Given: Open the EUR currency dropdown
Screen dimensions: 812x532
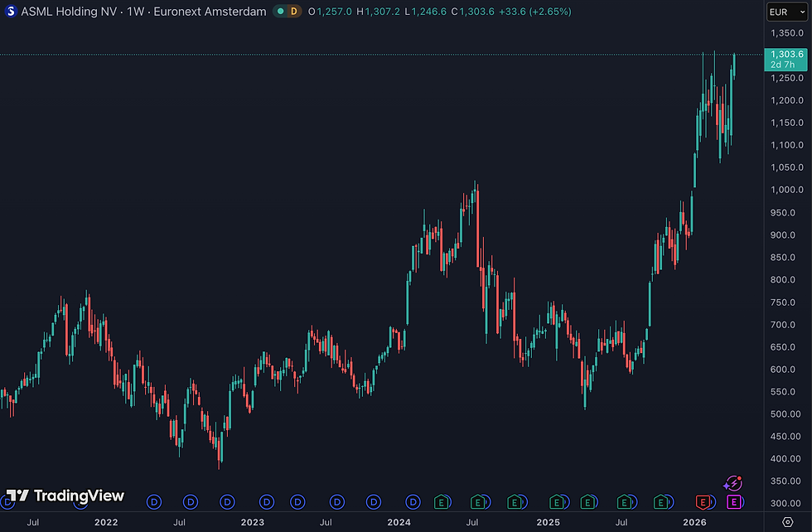Looking at the screenshot, I should coord(786,12).
